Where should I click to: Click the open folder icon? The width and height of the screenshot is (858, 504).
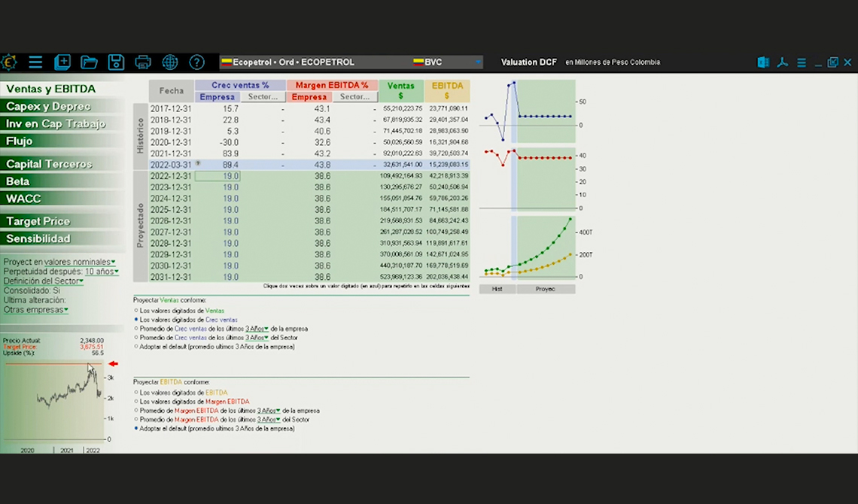click(90, 62)
